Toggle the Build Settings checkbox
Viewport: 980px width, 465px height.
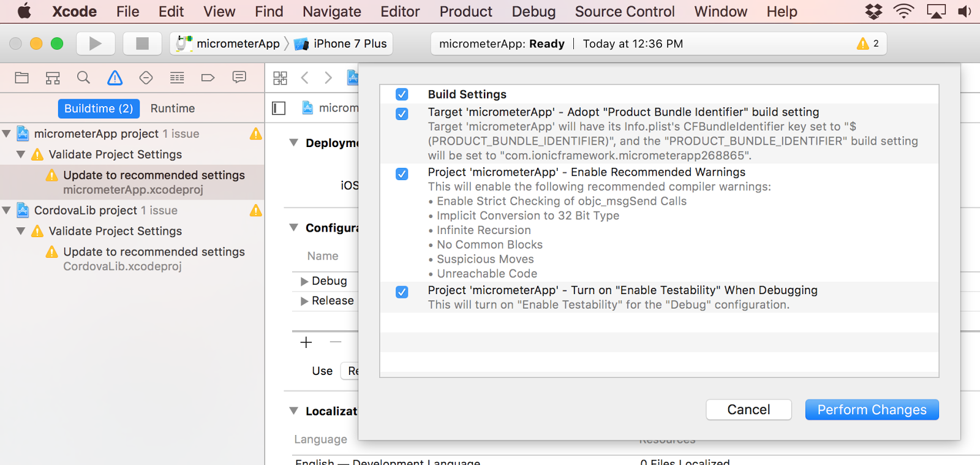(402, 94)
